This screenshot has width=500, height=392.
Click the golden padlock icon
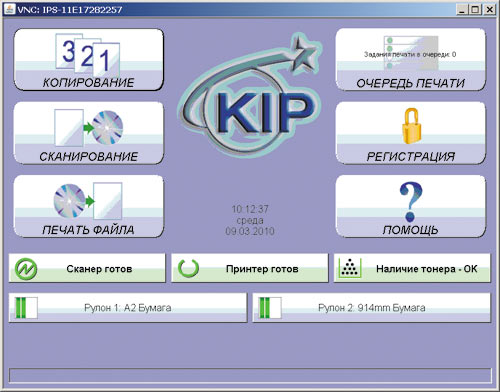(x=412, y=126)
